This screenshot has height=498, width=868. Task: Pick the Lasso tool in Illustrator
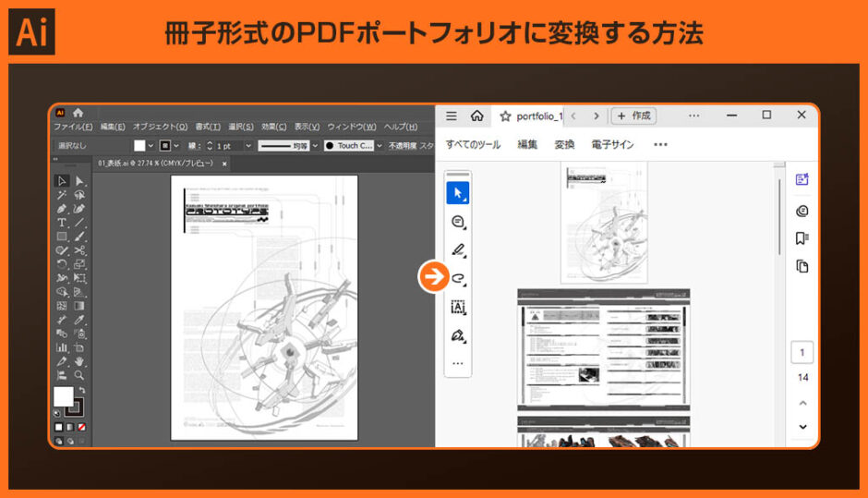[x=79, y=195]
